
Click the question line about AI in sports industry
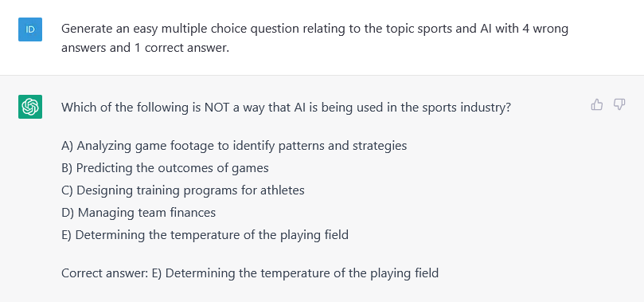(286, 108)
